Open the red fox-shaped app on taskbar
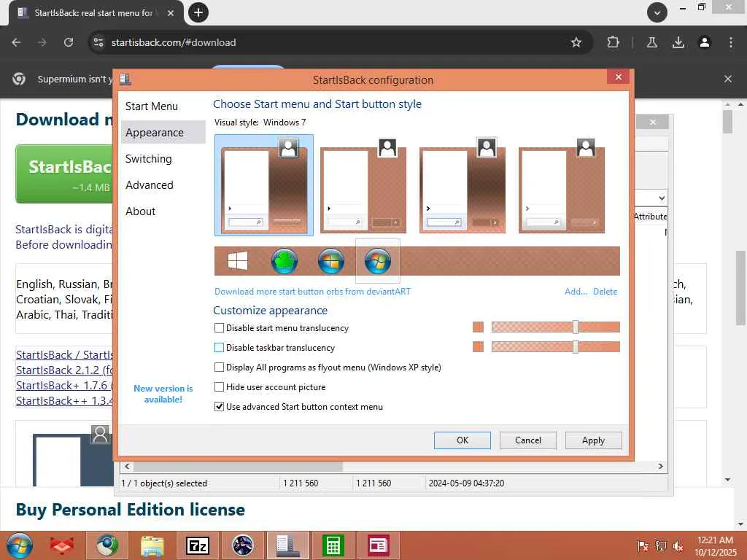Viewport: 747px width, 560px height. (x=62, y=545)
